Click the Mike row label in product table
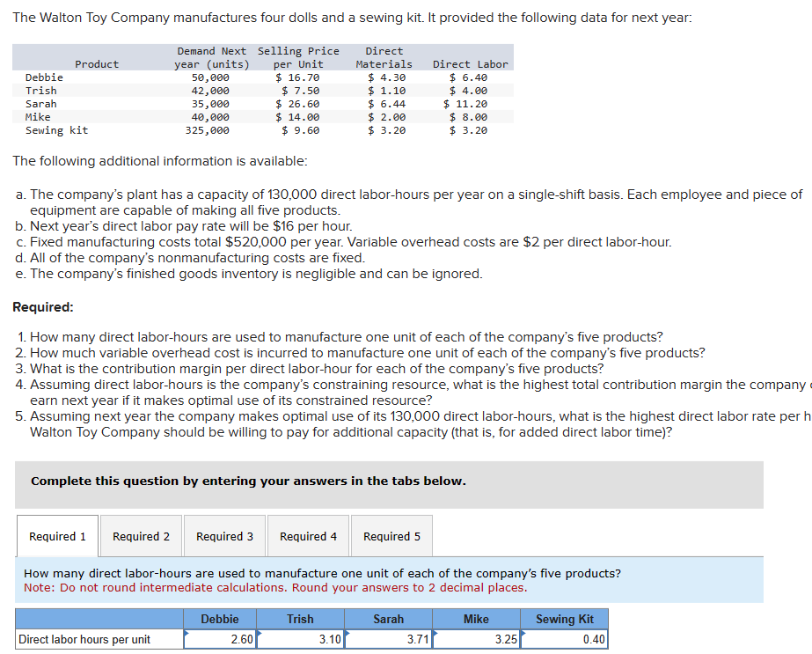 point(38,117)
